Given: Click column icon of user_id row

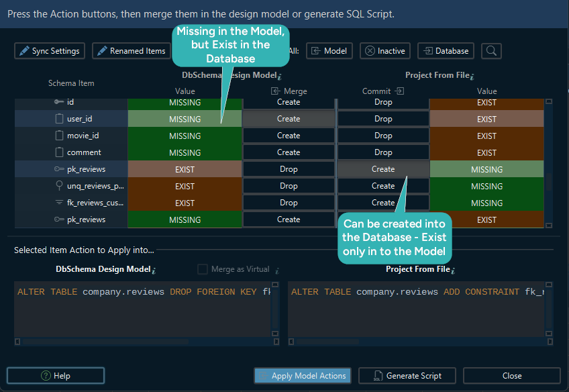Looking at the screenshot, I should (59, 119).
